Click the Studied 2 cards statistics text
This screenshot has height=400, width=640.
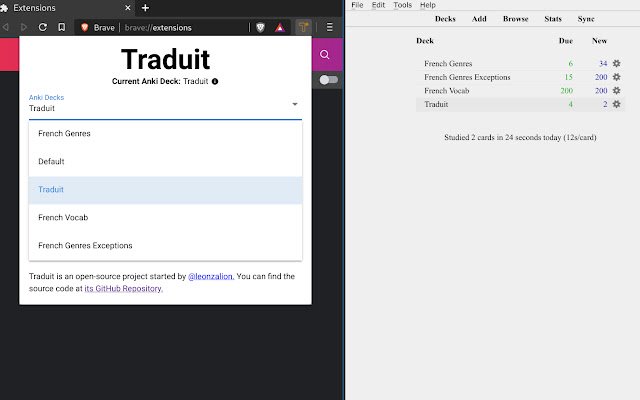520,138
